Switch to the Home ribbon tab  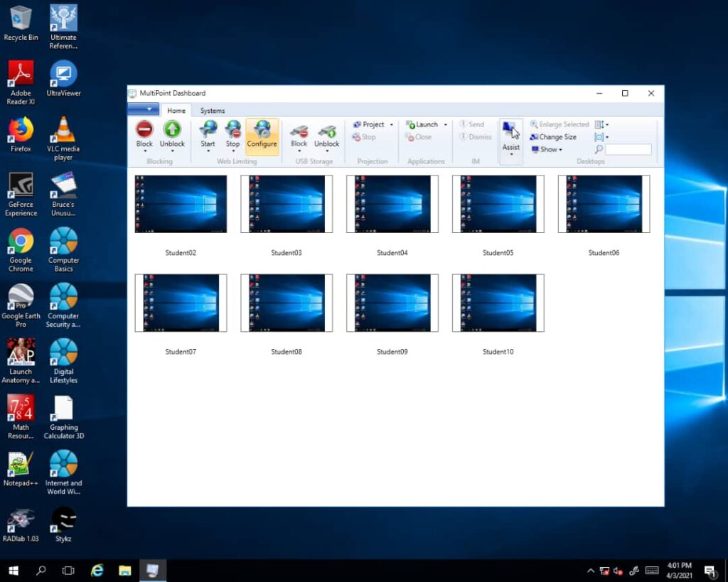tap(176, 110)
